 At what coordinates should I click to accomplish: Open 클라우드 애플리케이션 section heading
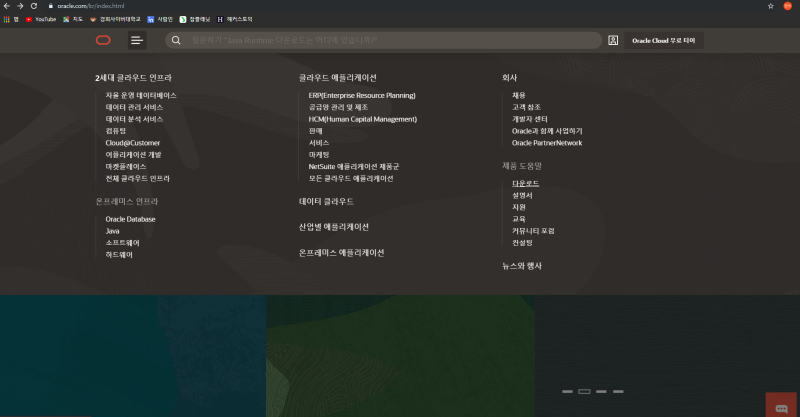tap(337, 78)
